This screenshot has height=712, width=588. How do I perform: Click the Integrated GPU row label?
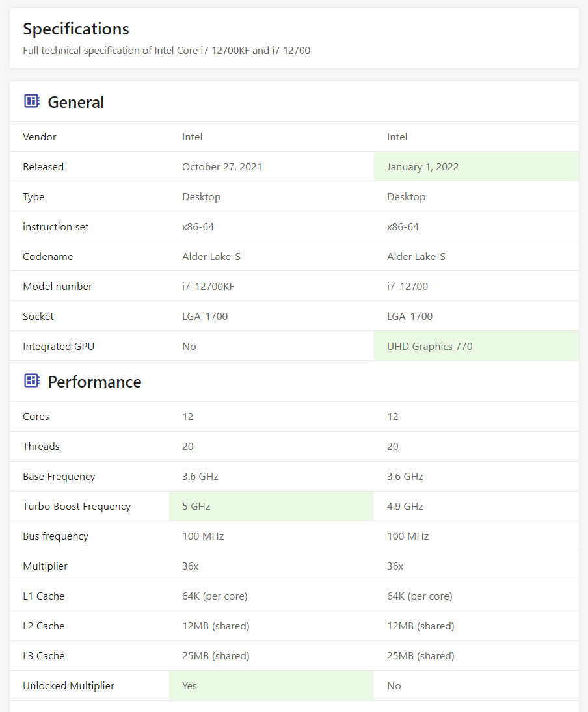(59, 346)
